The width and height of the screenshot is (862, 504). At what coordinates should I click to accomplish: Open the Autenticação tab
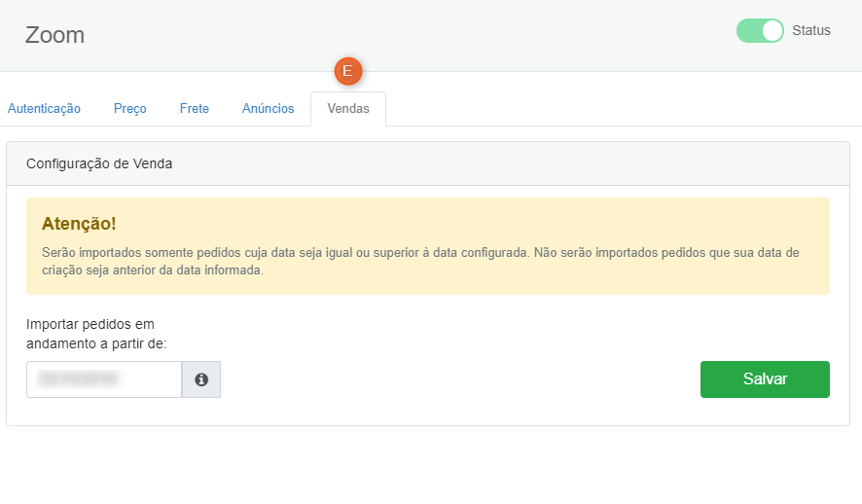[x=44, y=109]
